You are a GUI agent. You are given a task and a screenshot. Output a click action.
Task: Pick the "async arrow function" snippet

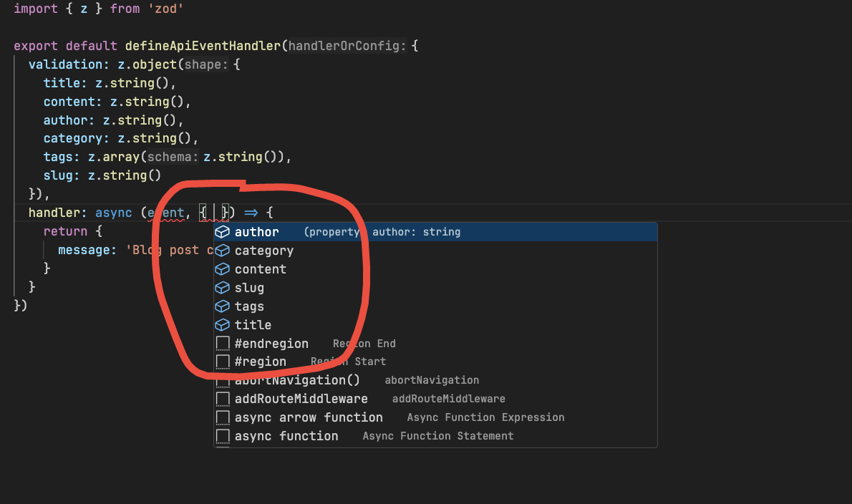coord(309,417)
